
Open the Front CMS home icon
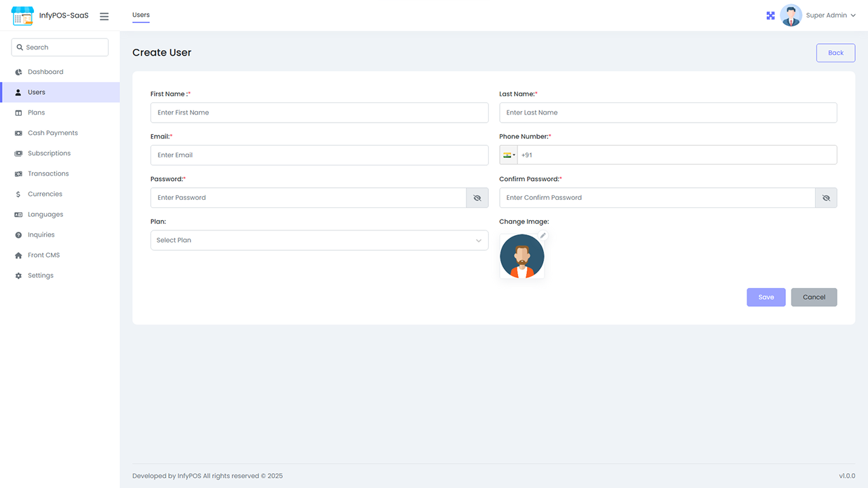click(x=16, y=255)
